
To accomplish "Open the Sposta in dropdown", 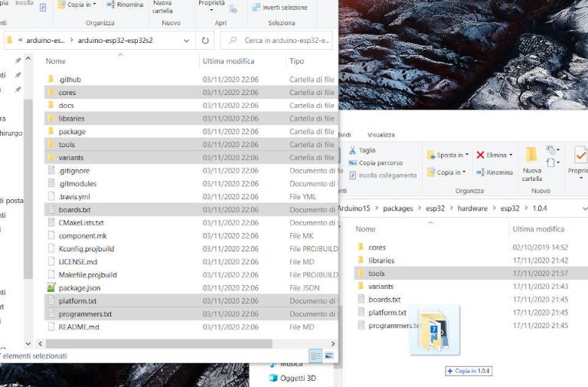I will point(449,155).
